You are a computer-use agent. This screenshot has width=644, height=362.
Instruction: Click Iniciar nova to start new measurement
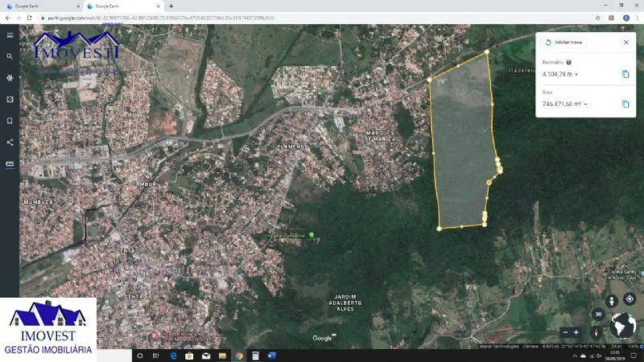564,42
